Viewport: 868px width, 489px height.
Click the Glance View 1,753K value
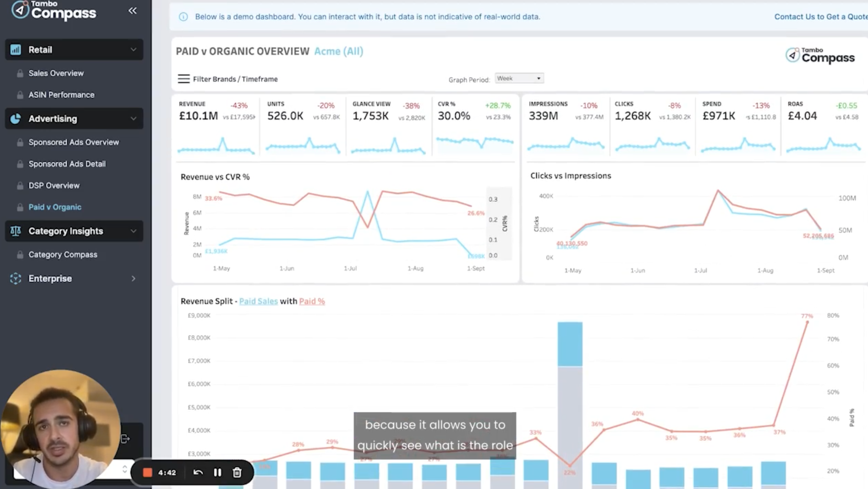(x=371, y=116)
